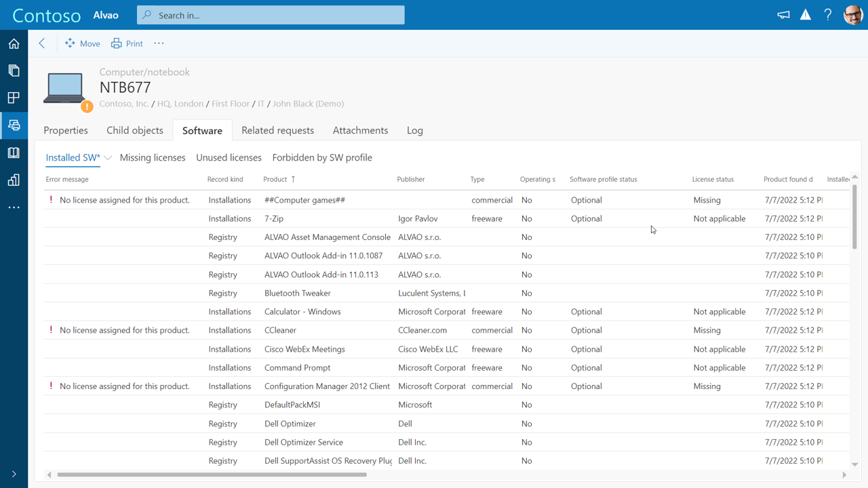Open the Installed SW filter dropdown

tap(107, 157)
